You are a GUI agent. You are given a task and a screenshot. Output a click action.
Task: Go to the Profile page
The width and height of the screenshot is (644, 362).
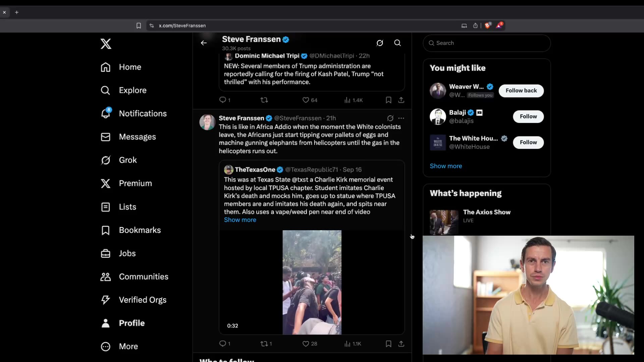point(123,323)
